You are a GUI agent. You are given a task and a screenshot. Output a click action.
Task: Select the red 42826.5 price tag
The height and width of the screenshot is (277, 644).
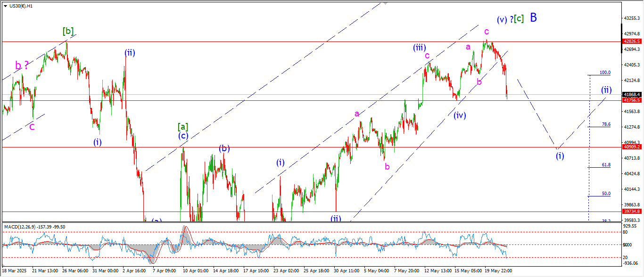click(632, 41)
